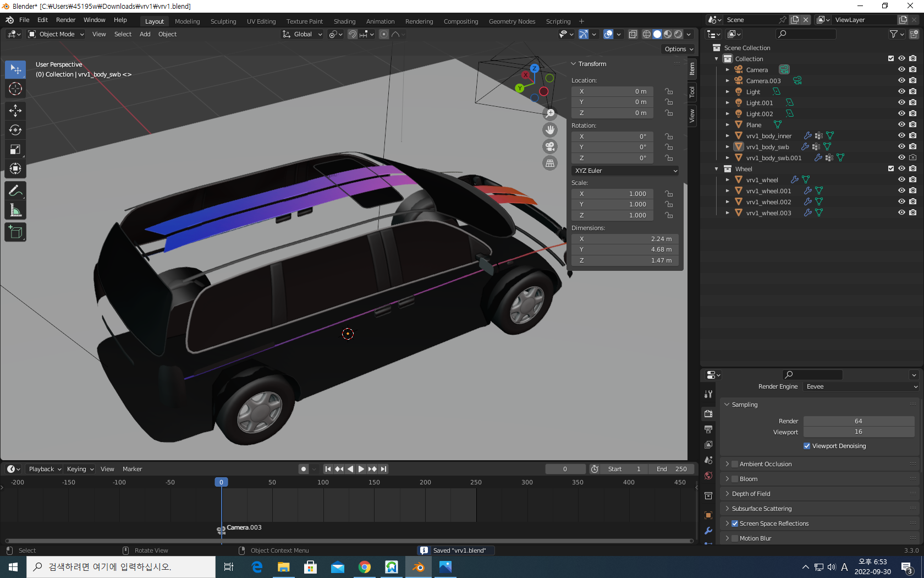Select the Scale tool
This screenshot has width=924, height=578.
[15, 149]
